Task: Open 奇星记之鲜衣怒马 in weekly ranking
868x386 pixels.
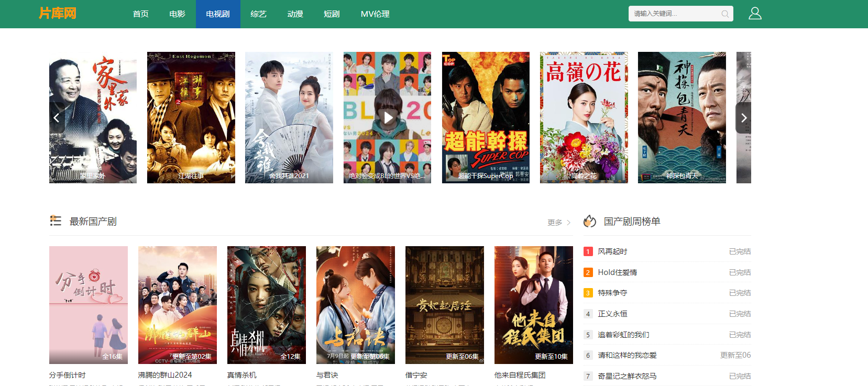Action: (627, 376)
